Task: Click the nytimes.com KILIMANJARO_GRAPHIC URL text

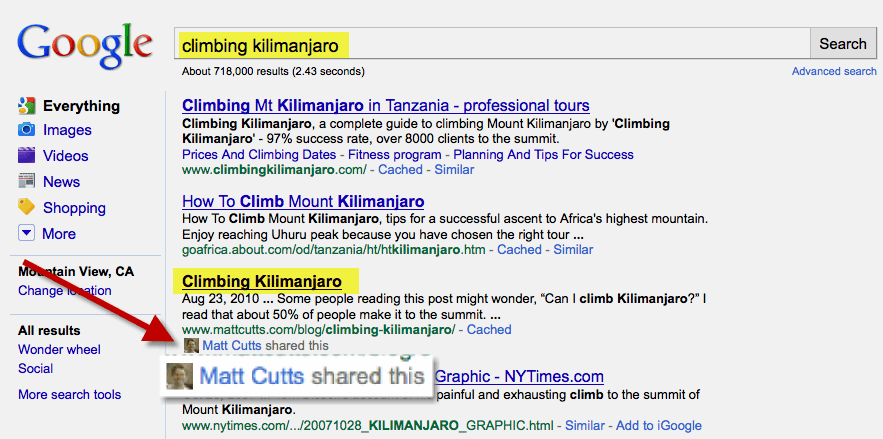Action: click(x=368, y=425)
